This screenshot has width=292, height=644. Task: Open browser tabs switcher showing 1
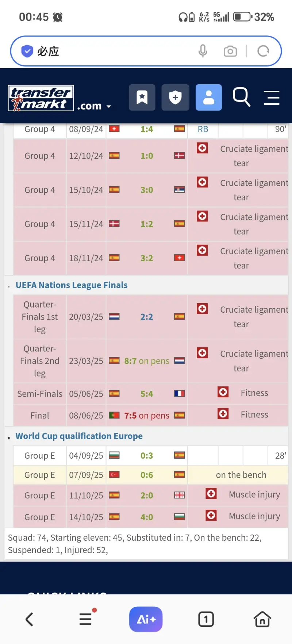pos(206,619)
